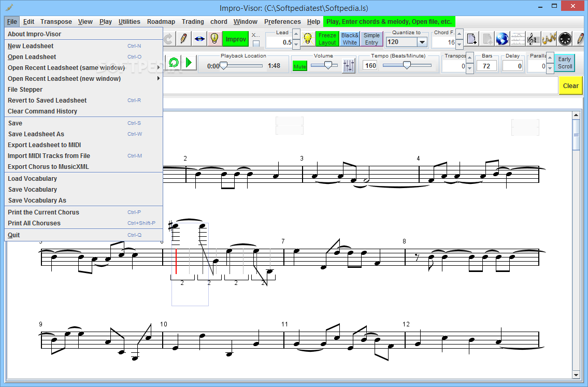Screen dimensions: 588x387
Task: Select Import MIDI Tracks from File
Action: [x=84, y=156]
